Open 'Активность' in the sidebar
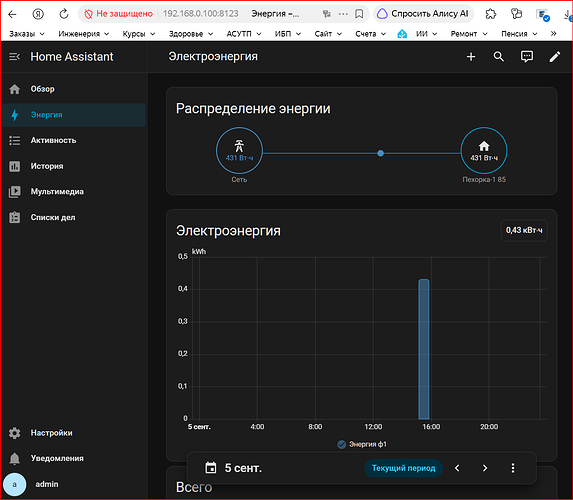Screen dimensions: 573x500 tap(73, 141)
